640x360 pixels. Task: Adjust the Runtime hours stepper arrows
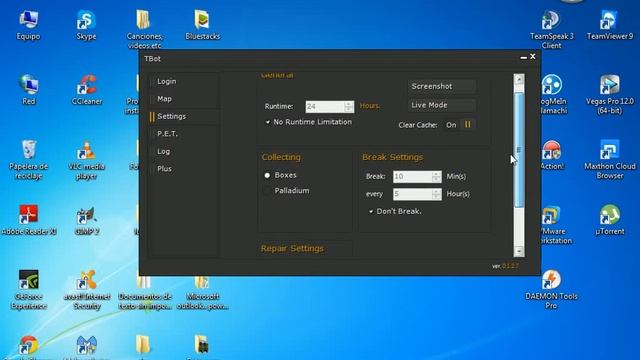click(348, 107)
